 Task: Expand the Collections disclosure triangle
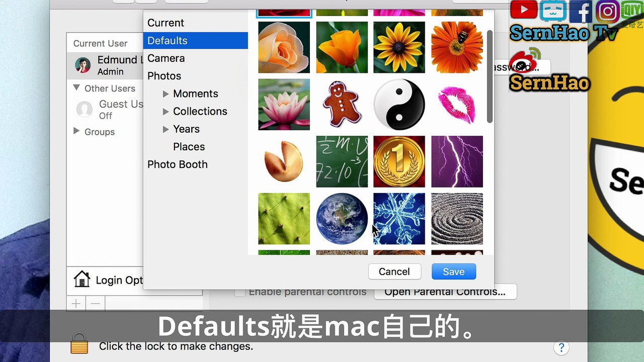coord(166,111)
